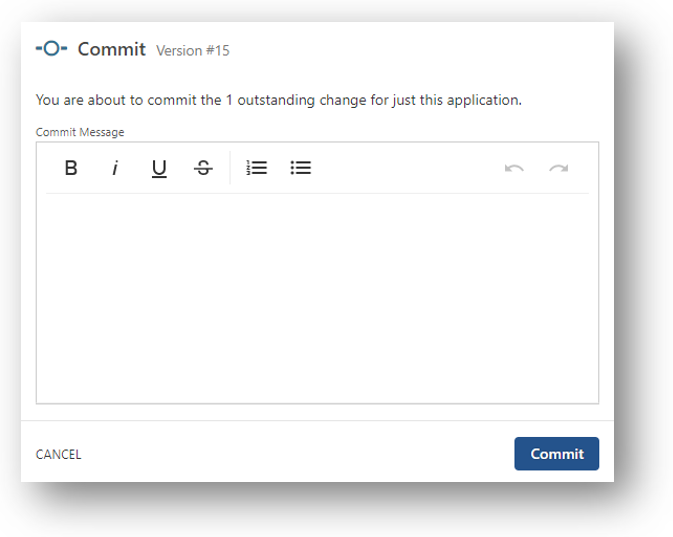
Task: Apply italic style to the commit message
Action: (x=115, y=168)
